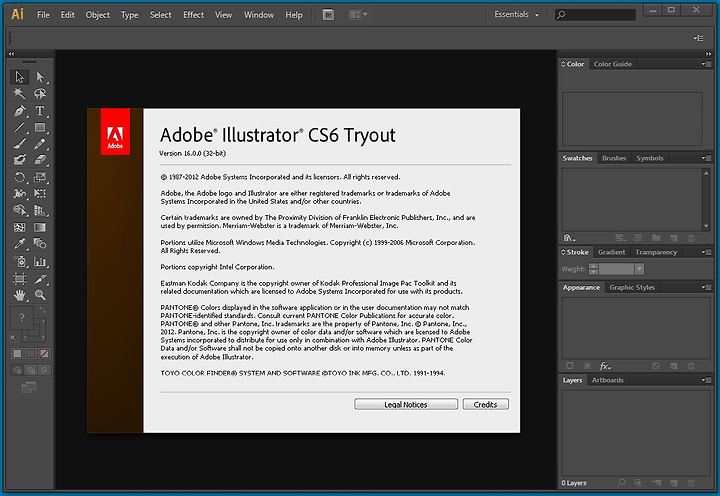Select the Perspective Grid tool

tap(40, 210)
